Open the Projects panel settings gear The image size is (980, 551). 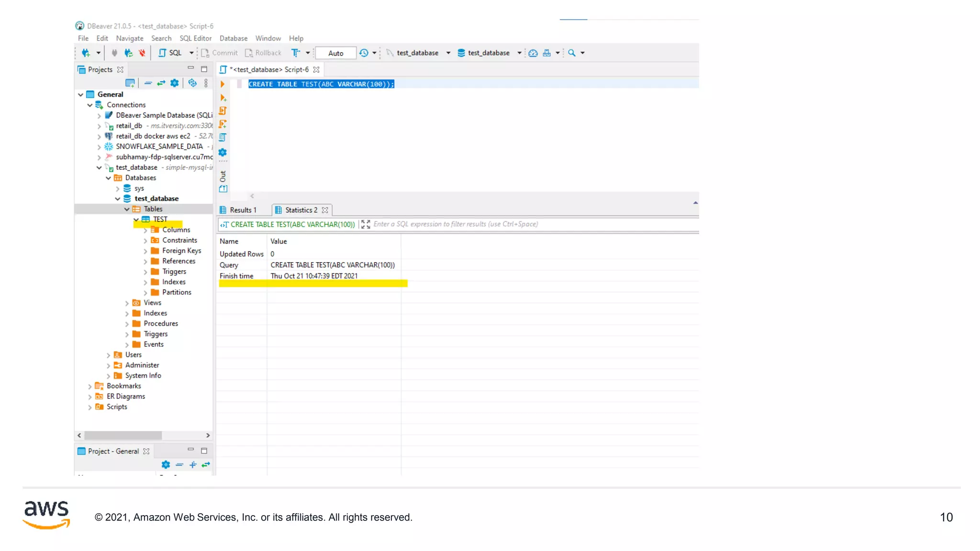click(175, 83)
